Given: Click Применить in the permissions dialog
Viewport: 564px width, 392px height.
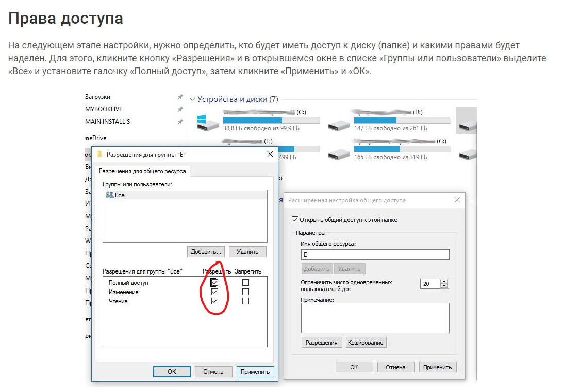Looking at the screenshot, I should pos(255,371).
